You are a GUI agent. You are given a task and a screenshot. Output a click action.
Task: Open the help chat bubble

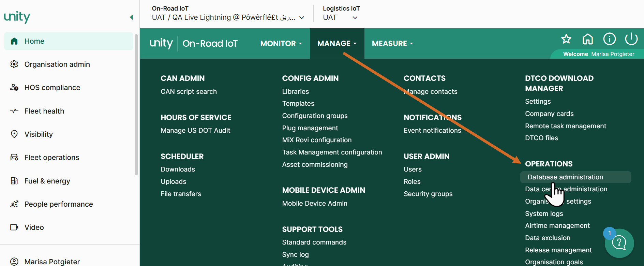[x=619, y=243]
